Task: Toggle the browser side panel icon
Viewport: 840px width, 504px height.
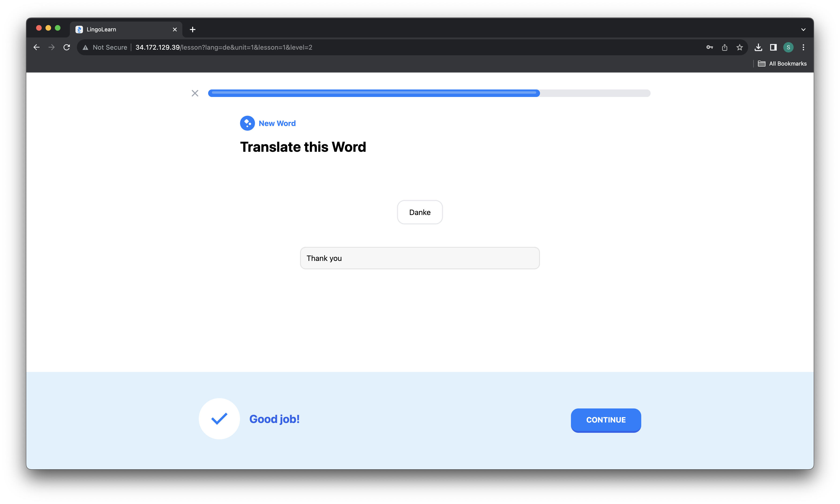Action: 773,48
